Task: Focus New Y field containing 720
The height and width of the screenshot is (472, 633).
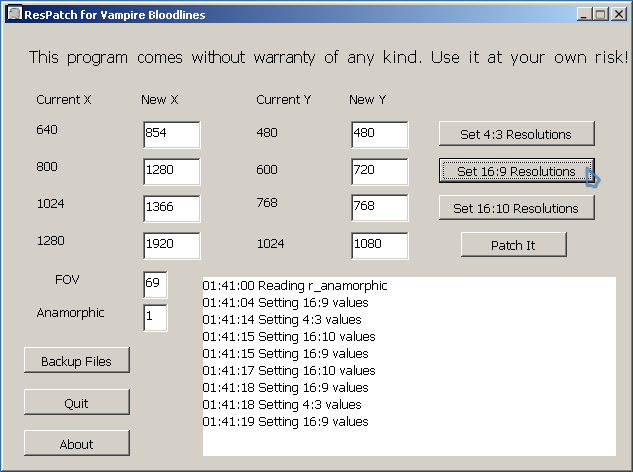Action: coord(379,172)
